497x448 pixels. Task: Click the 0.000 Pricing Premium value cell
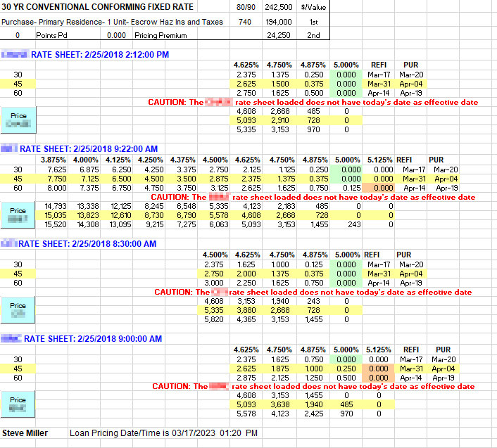pyautogui.click(x=116, y=34)
